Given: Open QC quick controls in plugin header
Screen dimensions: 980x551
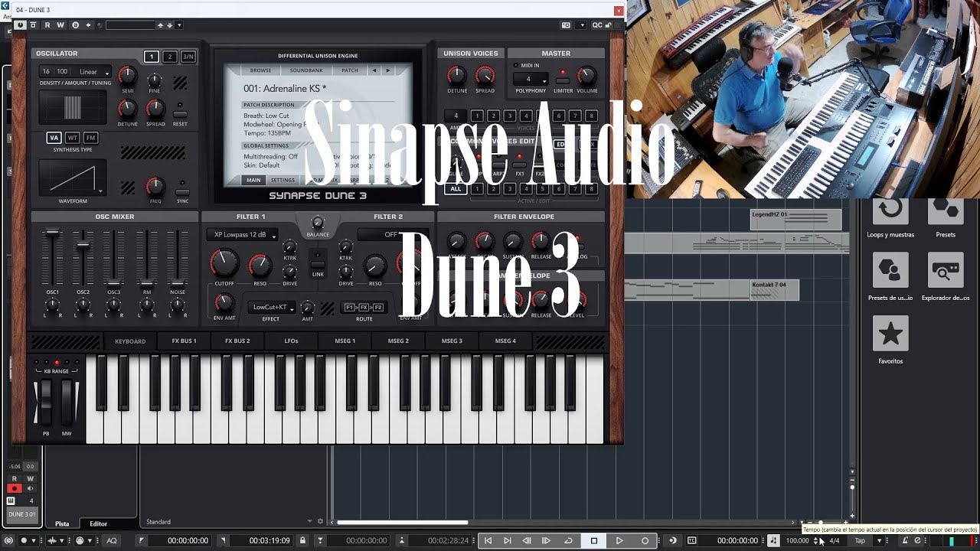Looking at the screenshot, I should tap(597, 25).
